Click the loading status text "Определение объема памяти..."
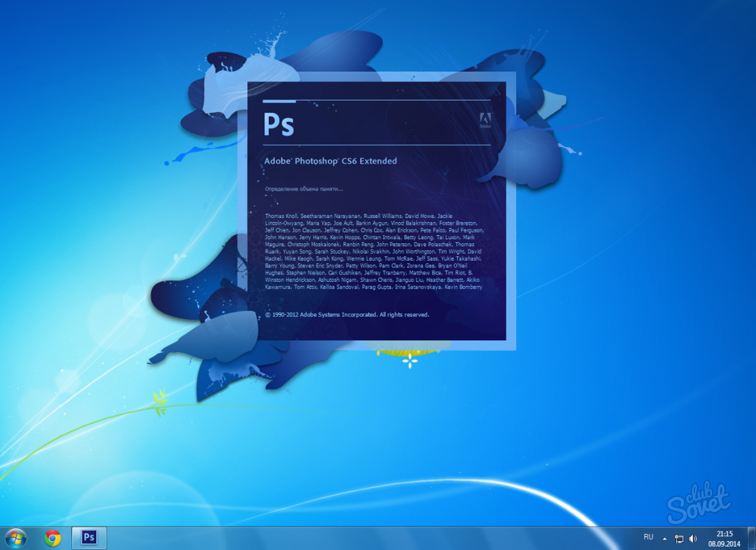This screenshot has height=550, width=756. pyautogui.click(x=304, y=189)
